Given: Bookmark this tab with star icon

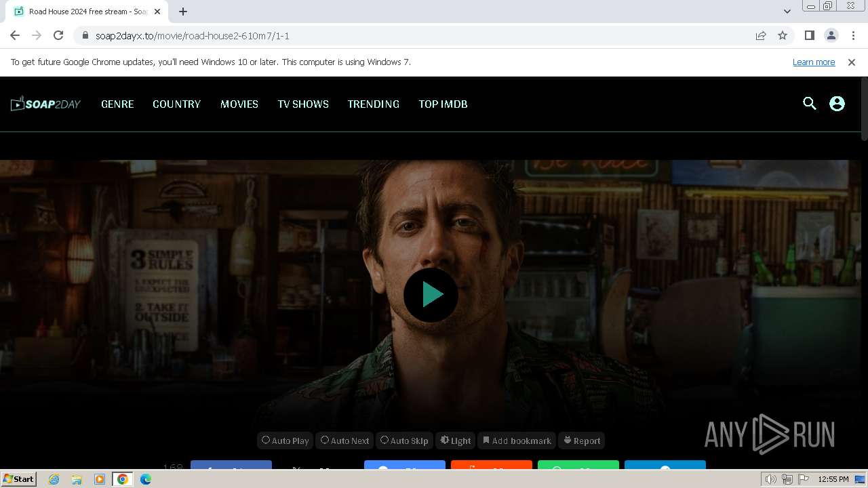Looking at the screenshot, I should (x=783, y=35).
